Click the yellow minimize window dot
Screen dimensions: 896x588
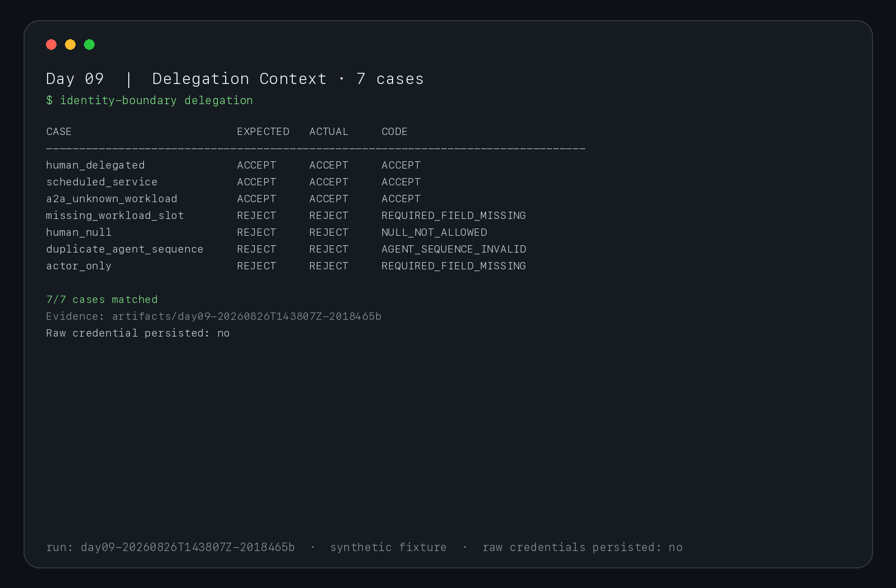coord(71,45)
